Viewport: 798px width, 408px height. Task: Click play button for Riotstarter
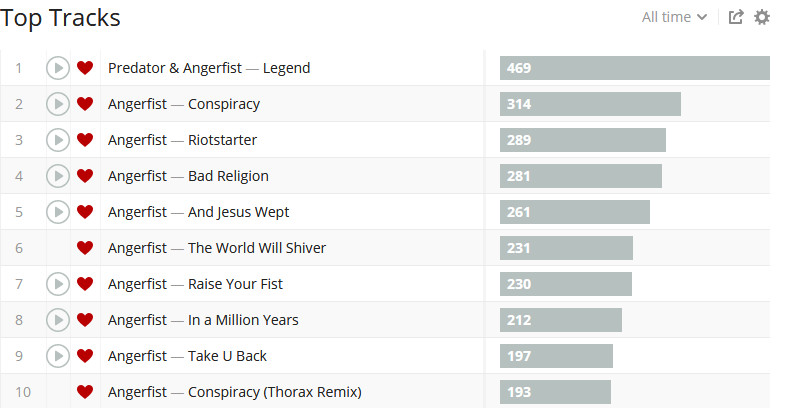[x=58, y=140]
